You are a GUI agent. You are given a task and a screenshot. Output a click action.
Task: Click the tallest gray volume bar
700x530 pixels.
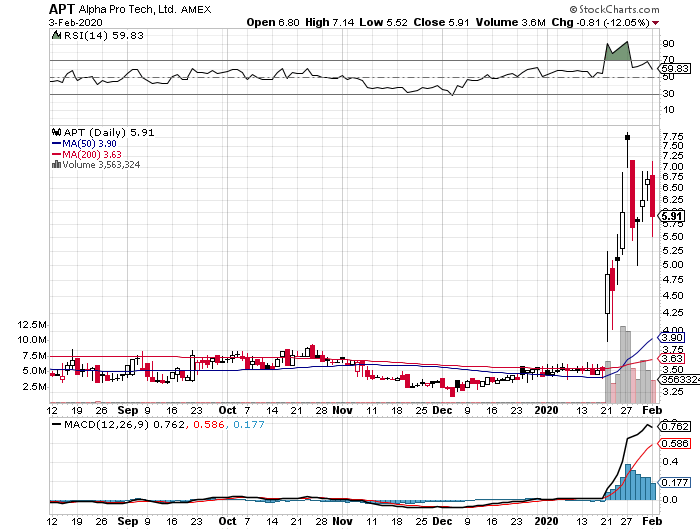(x=623, y=364)
